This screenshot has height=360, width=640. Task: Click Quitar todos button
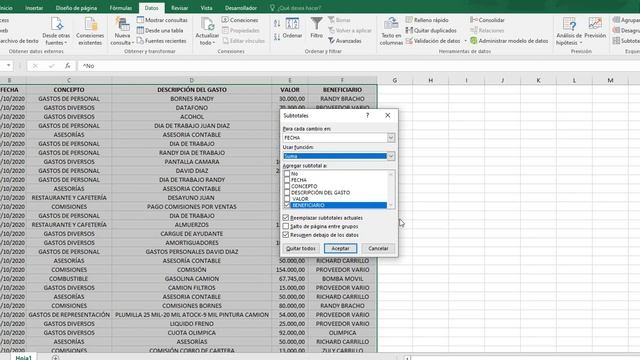point(301,248)
